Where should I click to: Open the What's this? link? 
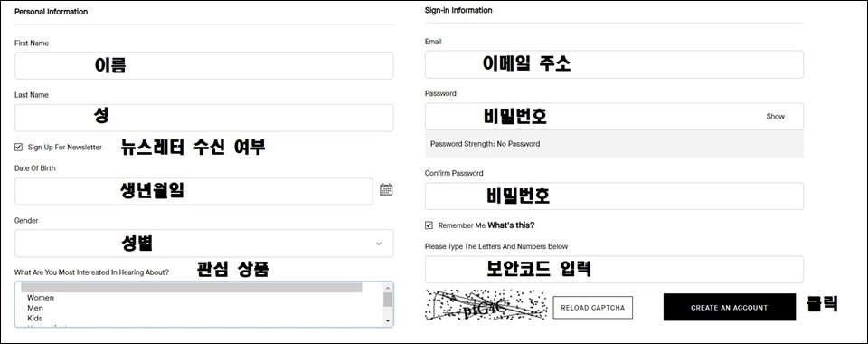click(511, 225)
